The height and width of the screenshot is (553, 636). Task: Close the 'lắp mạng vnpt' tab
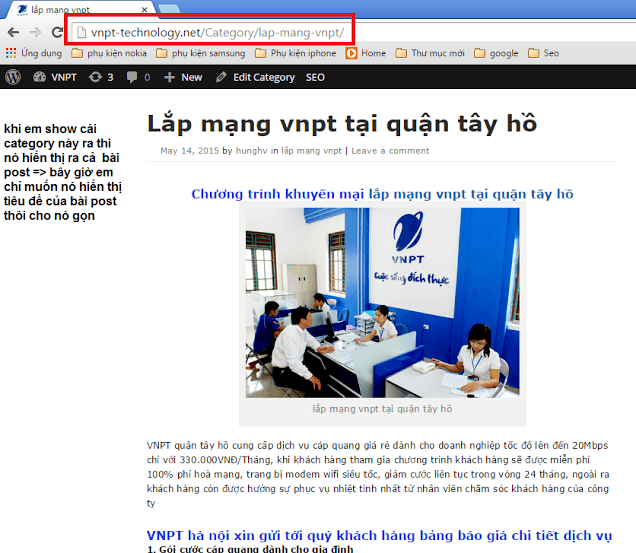click(144, 10)
